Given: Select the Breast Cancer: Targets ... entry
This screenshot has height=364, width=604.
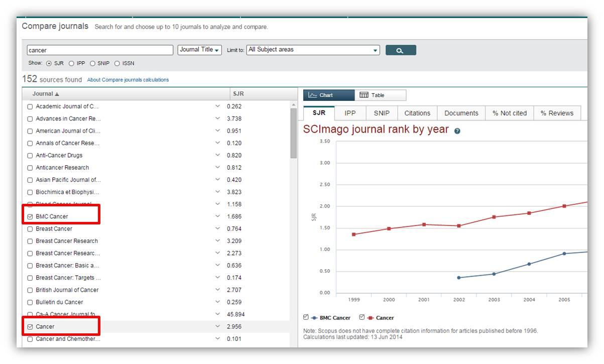Looking at the screenshot, I should coord(68,278).
